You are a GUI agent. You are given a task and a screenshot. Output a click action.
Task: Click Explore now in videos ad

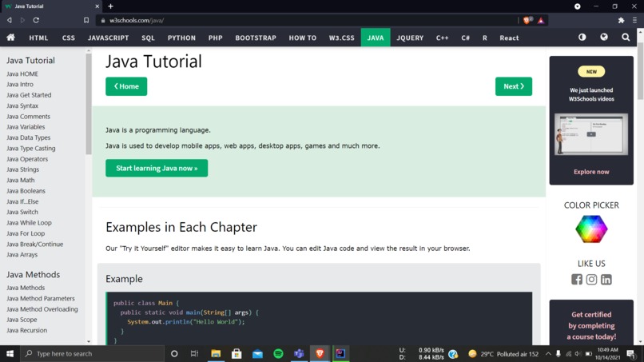click(x=591, y=172)
